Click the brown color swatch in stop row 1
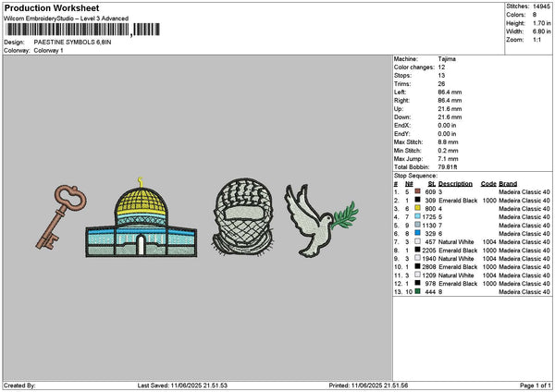Viewport: 555px width, 392px height. (x=418, y=191)
